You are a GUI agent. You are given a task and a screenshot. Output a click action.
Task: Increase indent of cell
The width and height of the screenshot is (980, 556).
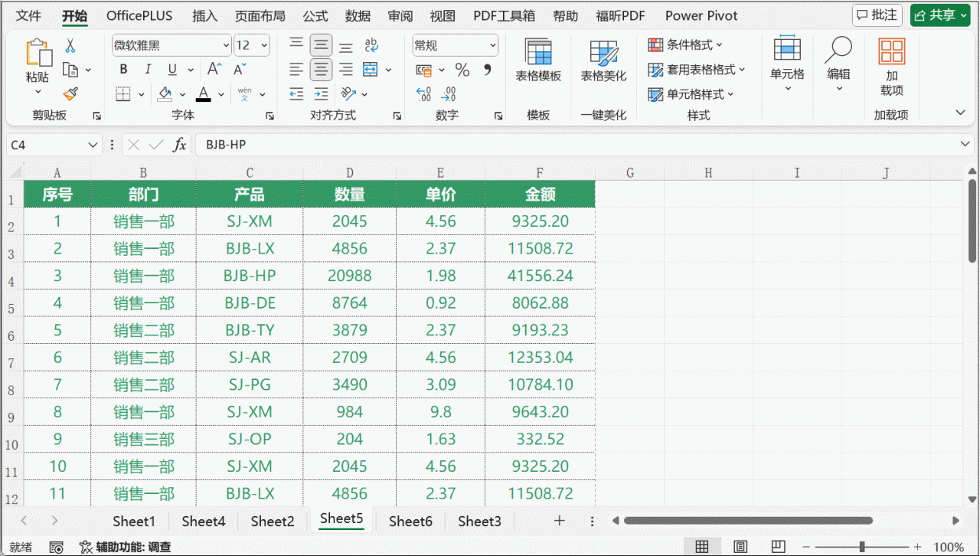pyautogui.click(x=321, y=93)
